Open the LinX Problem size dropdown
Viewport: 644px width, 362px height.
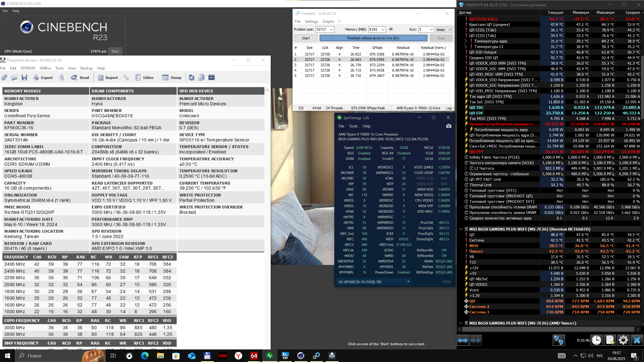coord(332,30)
